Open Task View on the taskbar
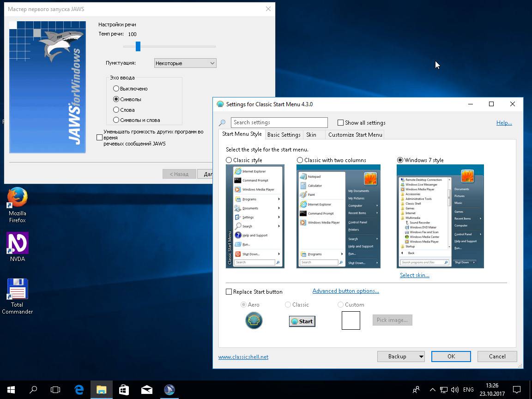Screen dimensions: 532x399 tap(55, 389)
